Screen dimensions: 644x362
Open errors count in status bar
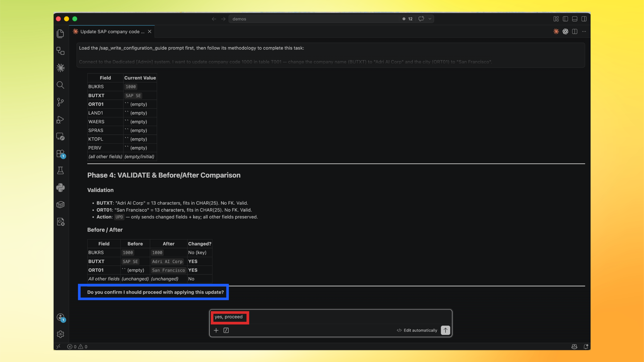tap(72, 347)
